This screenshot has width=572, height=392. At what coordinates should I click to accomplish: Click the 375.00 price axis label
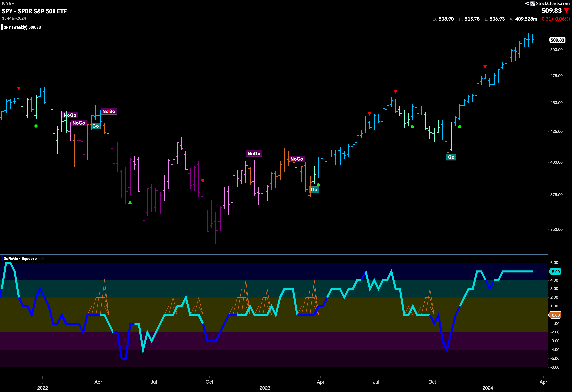pos(556,195)
